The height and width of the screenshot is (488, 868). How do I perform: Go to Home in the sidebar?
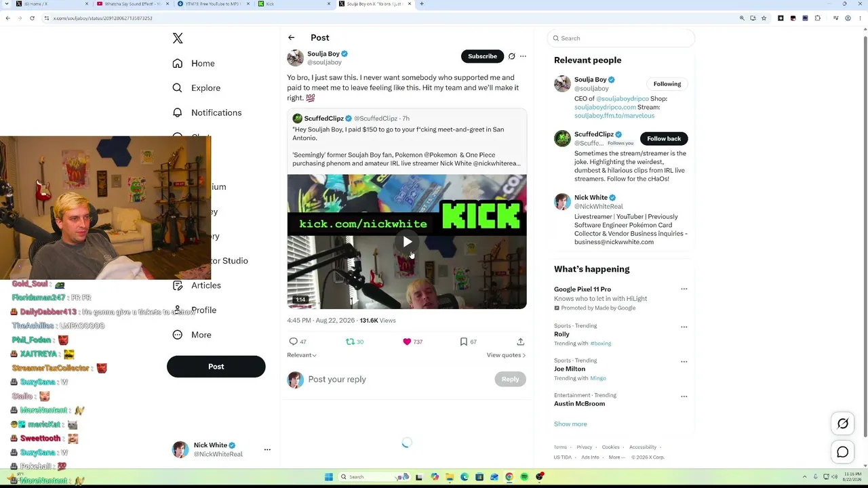point(194,63)
